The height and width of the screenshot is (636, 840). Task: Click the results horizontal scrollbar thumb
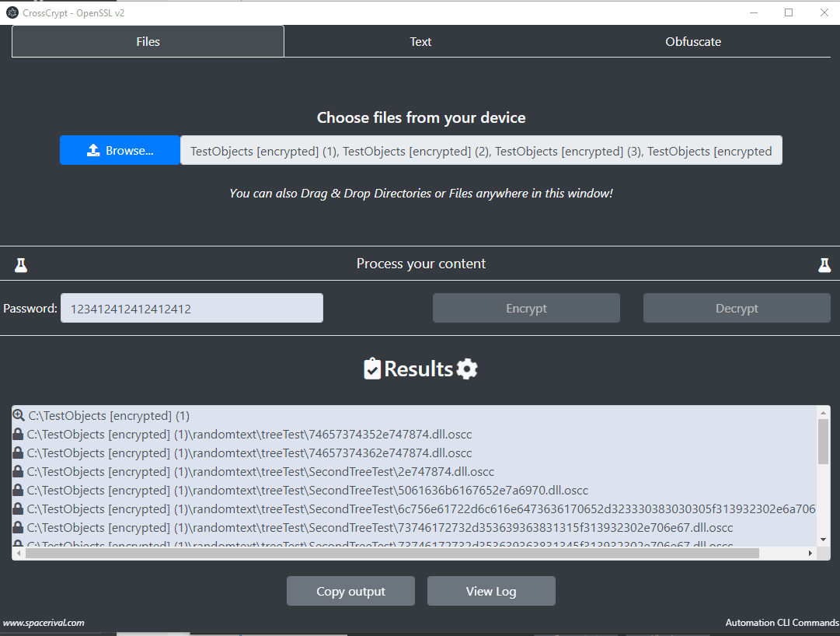(392, 553)
